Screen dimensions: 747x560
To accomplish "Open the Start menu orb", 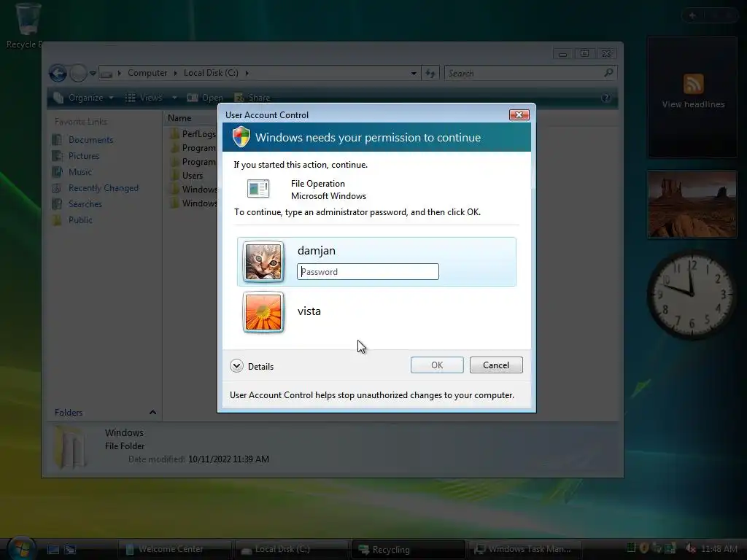I will tap(21, 548).
